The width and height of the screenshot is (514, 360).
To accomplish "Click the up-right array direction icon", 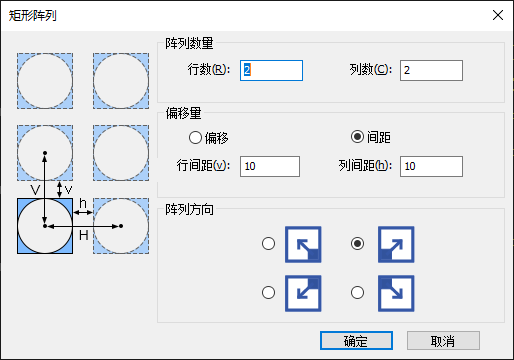I will tap(396, 244).
